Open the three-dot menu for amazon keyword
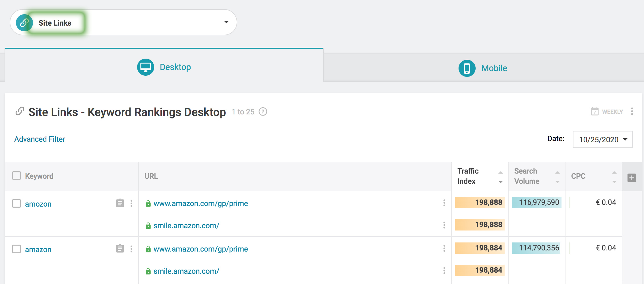 coord(131,249)
